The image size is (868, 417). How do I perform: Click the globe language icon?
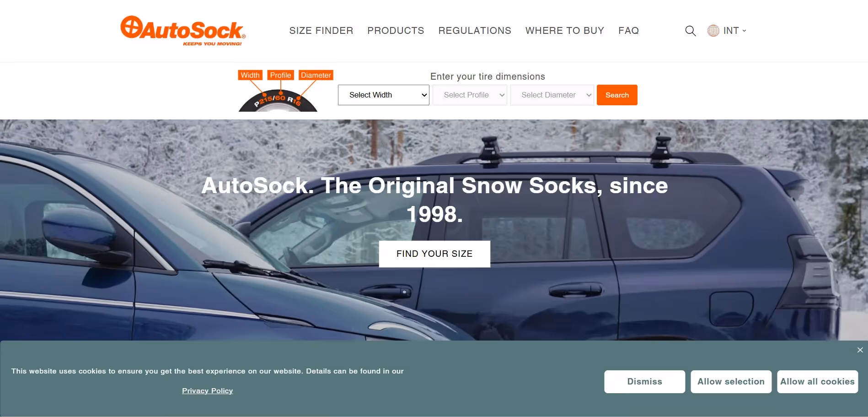pos(713,31)
